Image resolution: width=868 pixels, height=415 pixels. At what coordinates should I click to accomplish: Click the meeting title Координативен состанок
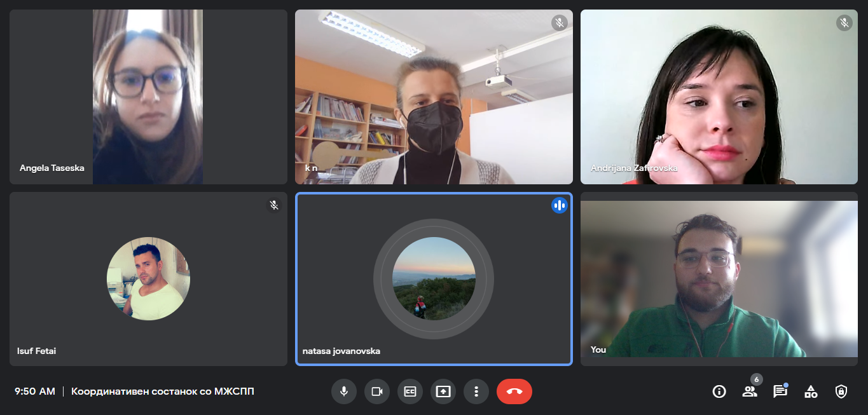pos(162,391)
